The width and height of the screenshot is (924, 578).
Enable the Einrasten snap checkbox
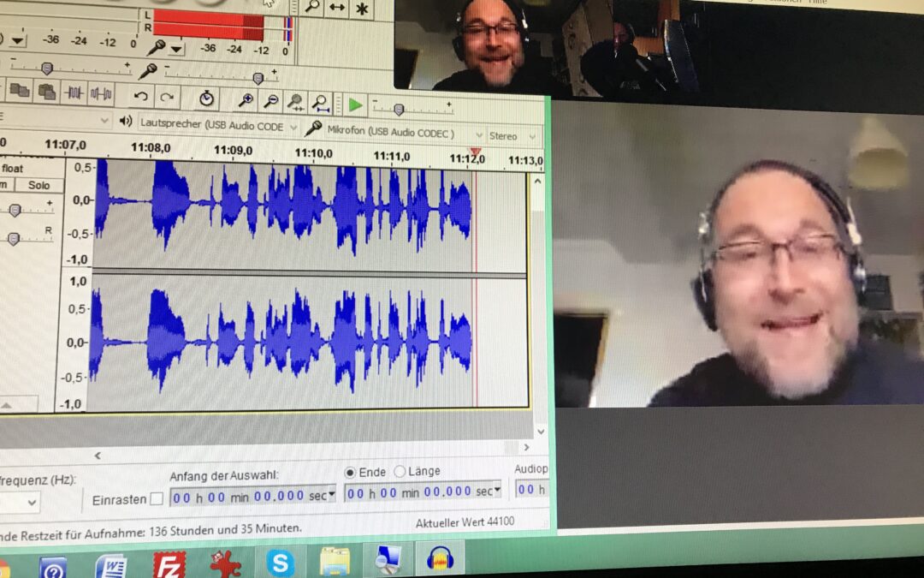point(157,499)
